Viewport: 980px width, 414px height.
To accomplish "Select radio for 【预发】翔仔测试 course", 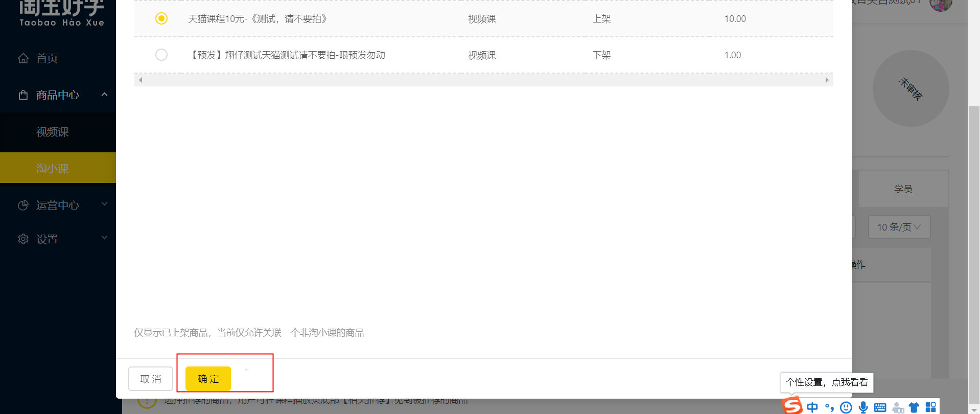I will pyautogui.click(x=161, y=55).
